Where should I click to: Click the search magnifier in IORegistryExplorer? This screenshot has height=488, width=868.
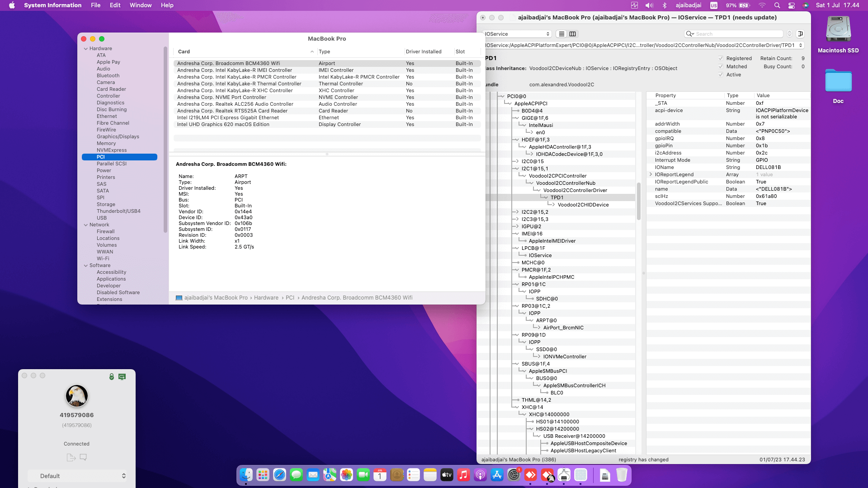click(689, 34)
